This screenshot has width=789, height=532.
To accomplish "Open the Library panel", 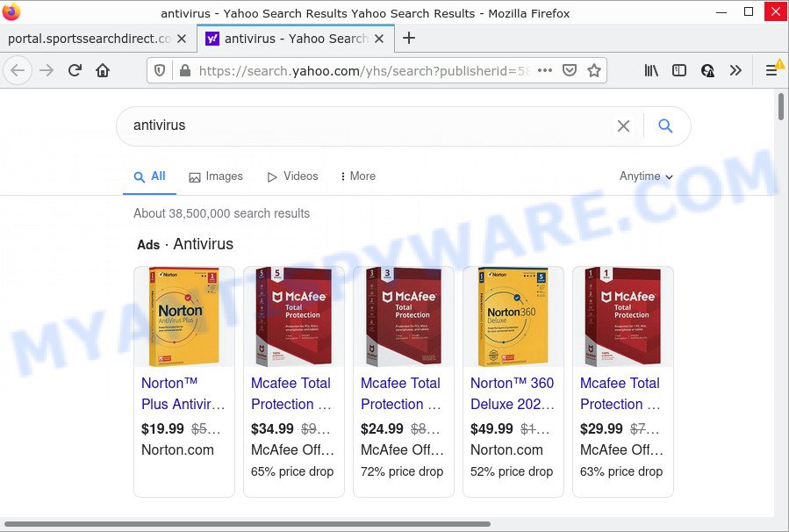I will tap(651, 70).
